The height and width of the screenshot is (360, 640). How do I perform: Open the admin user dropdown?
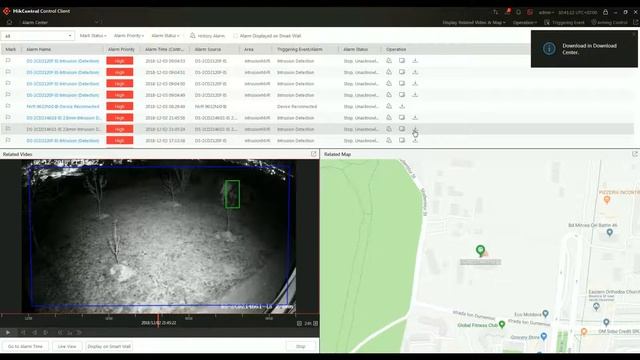(x=546, y=12)
